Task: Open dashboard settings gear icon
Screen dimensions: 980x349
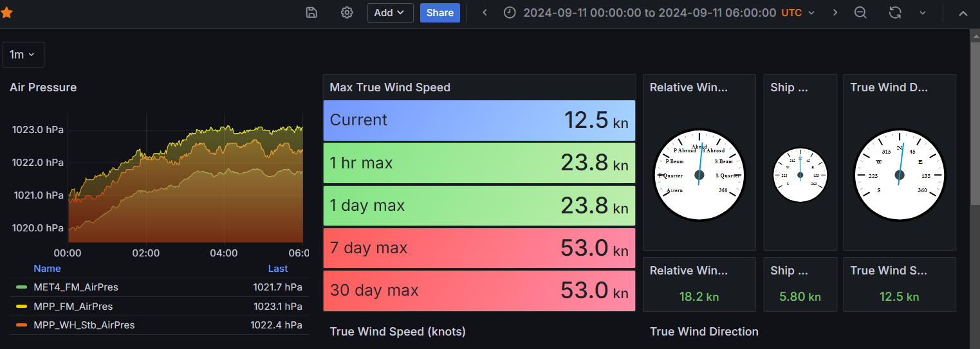Action: tap(347, 12)
